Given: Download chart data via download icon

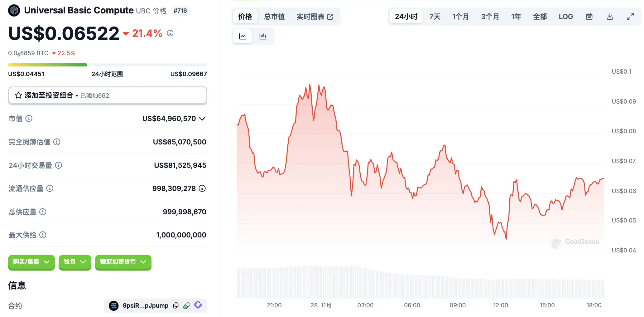Looking at the screenshot, I should click(x=610, y=17).
